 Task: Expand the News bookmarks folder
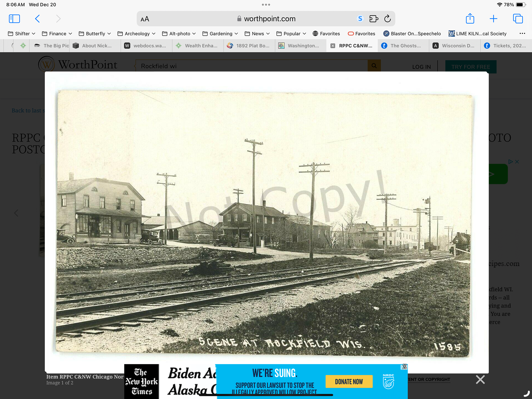point(257,34)
